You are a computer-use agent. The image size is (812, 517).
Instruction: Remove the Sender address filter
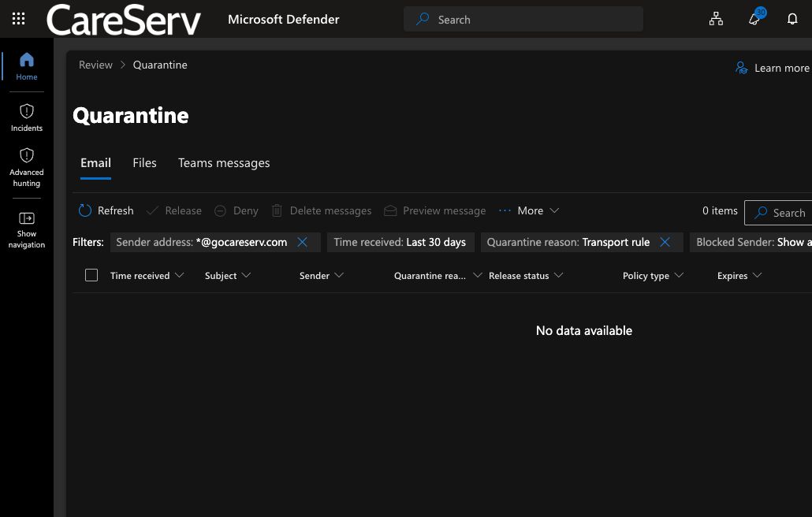tap(303, 242)
